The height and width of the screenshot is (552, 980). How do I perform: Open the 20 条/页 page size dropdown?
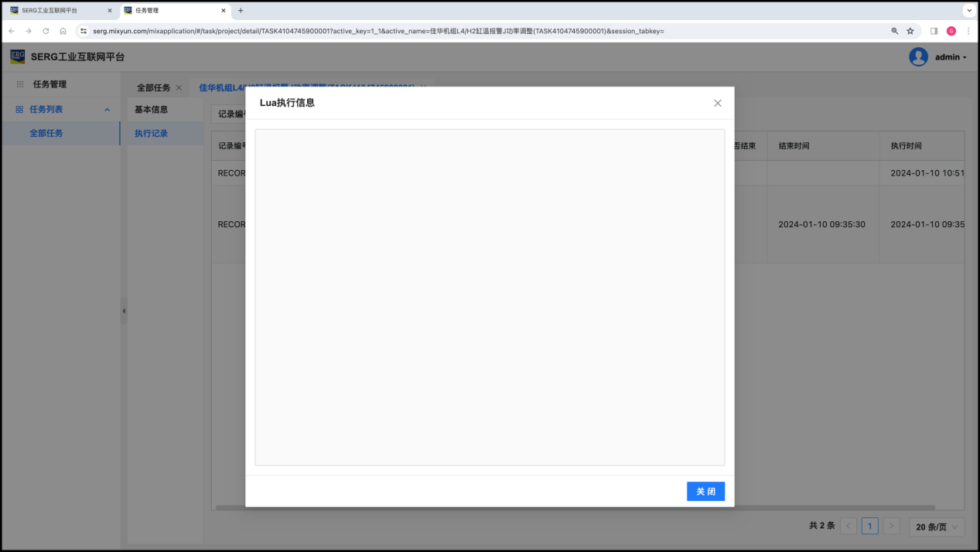(x=937, y=526)
